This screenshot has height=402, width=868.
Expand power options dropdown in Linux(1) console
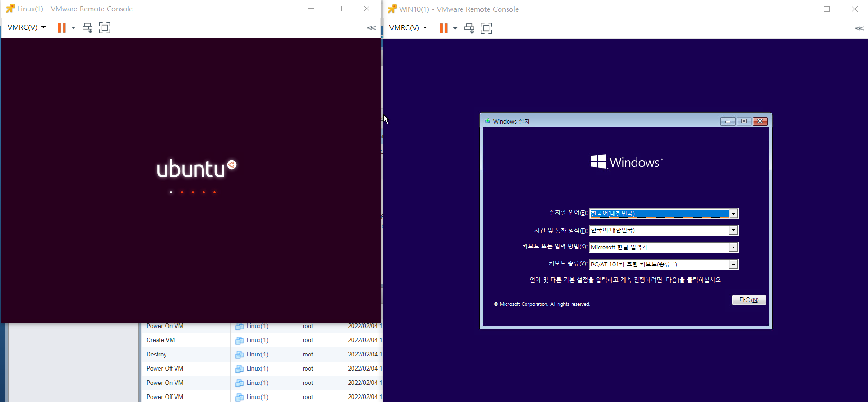(74, 27)
